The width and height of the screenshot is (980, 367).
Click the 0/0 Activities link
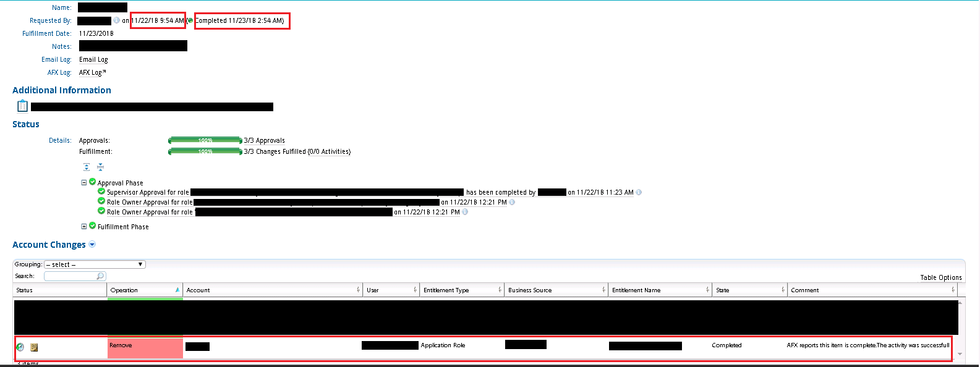329,151
